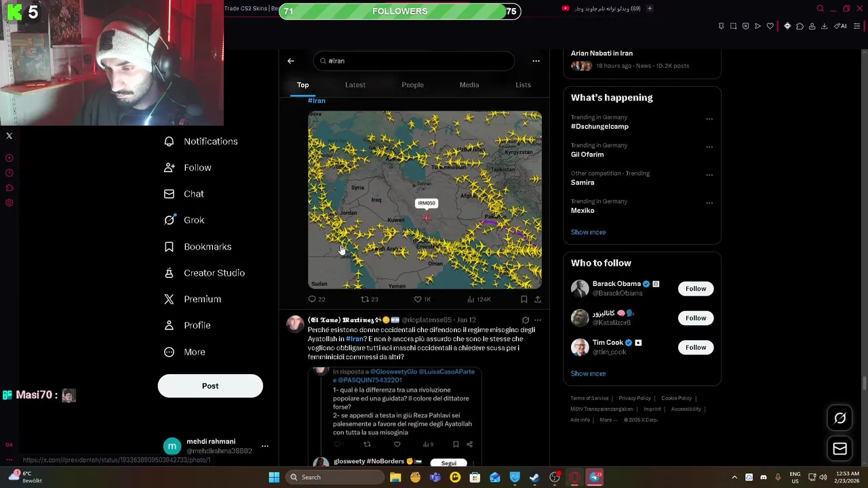This screenshot has height=488, width=868.
Task: Open the Windows Start menu
Action: [274, 477]
